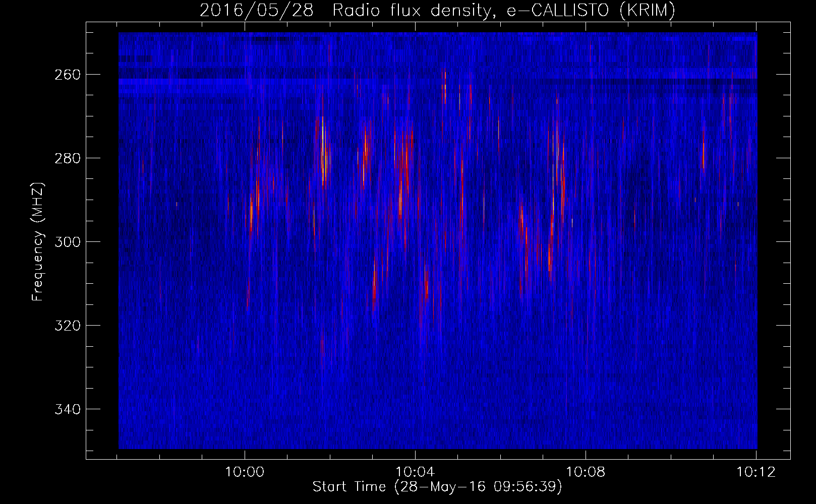Click the 260 frequency tick label
Screen dimensions: 816x504
click(x=67, y=75)
